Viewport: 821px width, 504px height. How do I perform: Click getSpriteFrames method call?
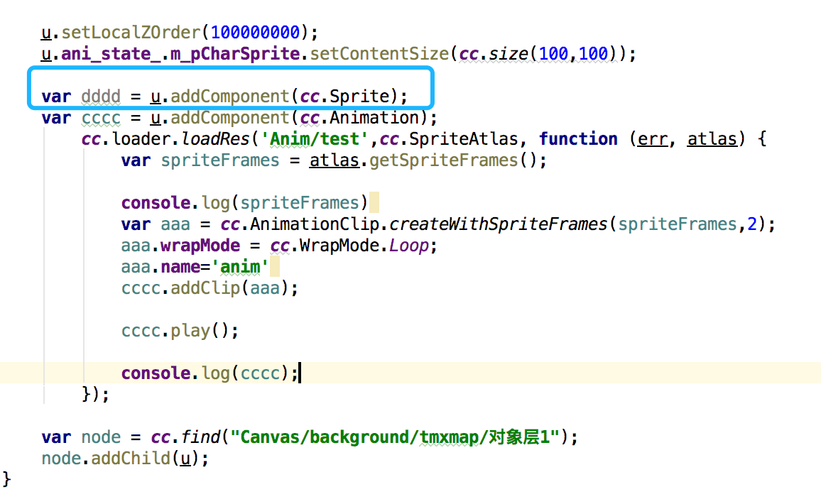[x=443, y=160]
